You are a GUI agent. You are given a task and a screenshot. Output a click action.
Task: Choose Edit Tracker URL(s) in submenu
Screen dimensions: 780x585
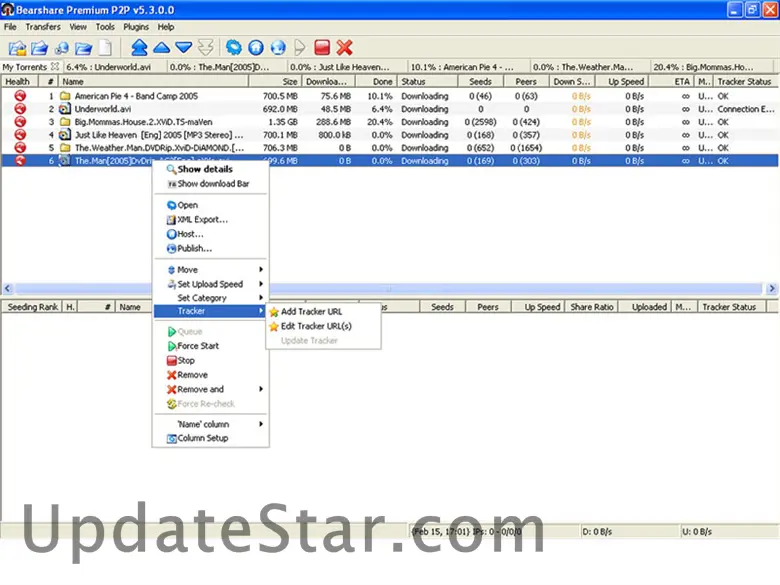[x=323, y=326]
